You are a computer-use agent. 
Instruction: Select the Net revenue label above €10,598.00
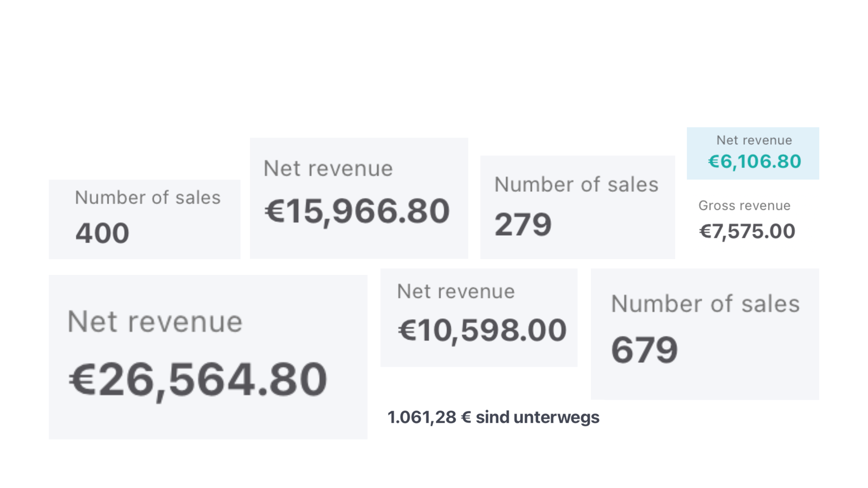456,291
